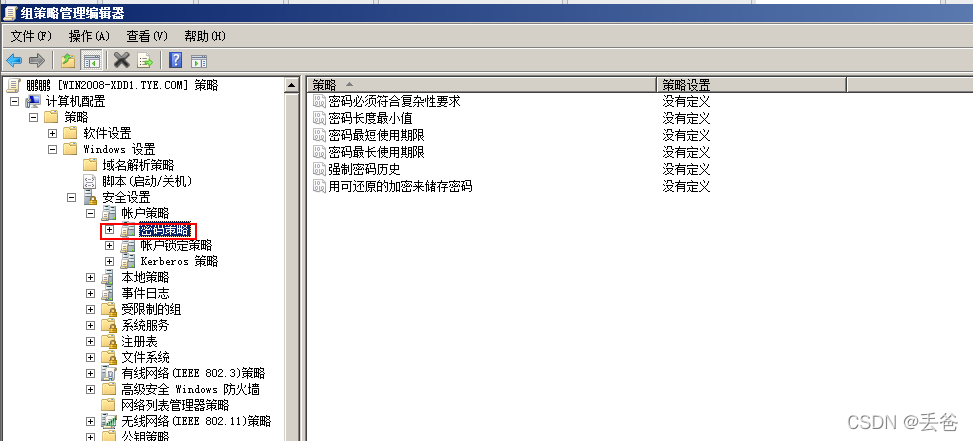Collapse the 帐户策略 node
Screen dimensions: 973x441
[91, 213]
